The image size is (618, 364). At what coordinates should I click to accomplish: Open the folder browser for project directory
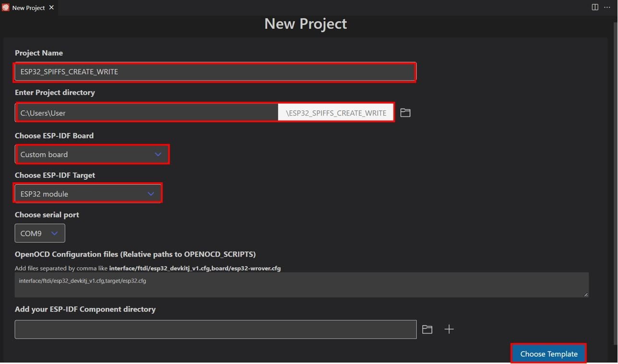tap(405, 113)
